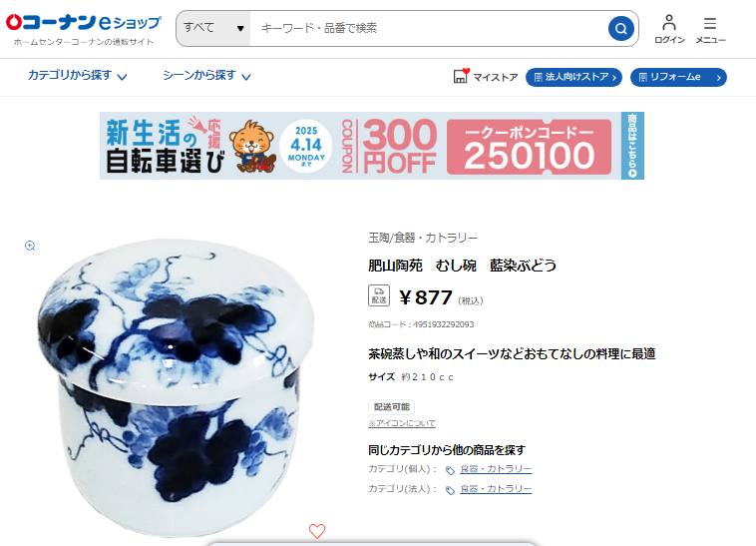Open the 法人向けストア button
Viewport: 756px width, 546px height.
pyautogui.click(x=573, y=77)
